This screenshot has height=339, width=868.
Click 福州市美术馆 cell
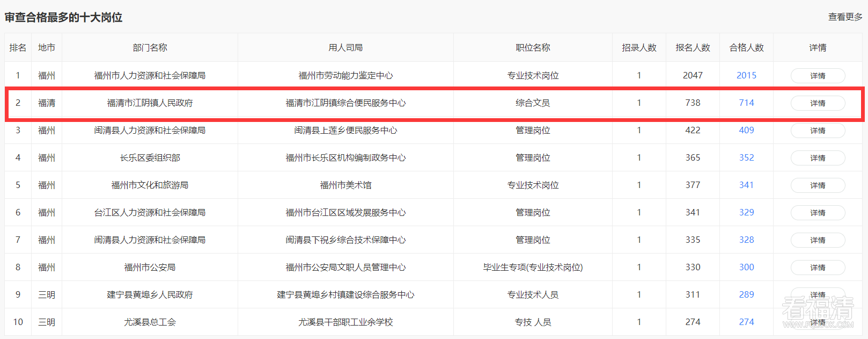pyautogui.click(x=345, y=185)
